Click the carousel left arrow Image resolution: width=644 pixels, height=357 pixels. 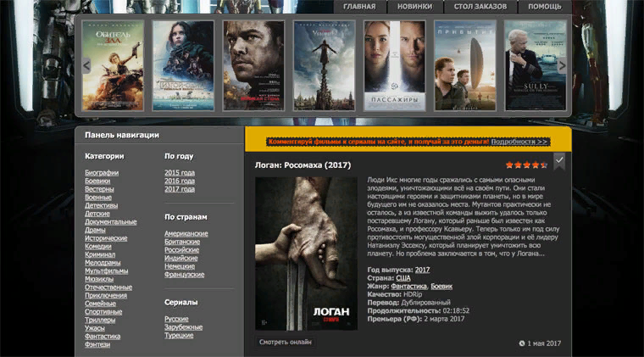(86, 65)
